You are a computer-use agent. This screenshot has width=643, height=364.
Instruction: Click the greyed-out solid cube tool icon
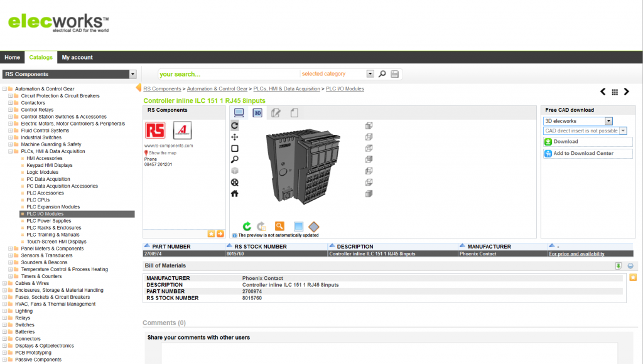[x=235, y=171]
